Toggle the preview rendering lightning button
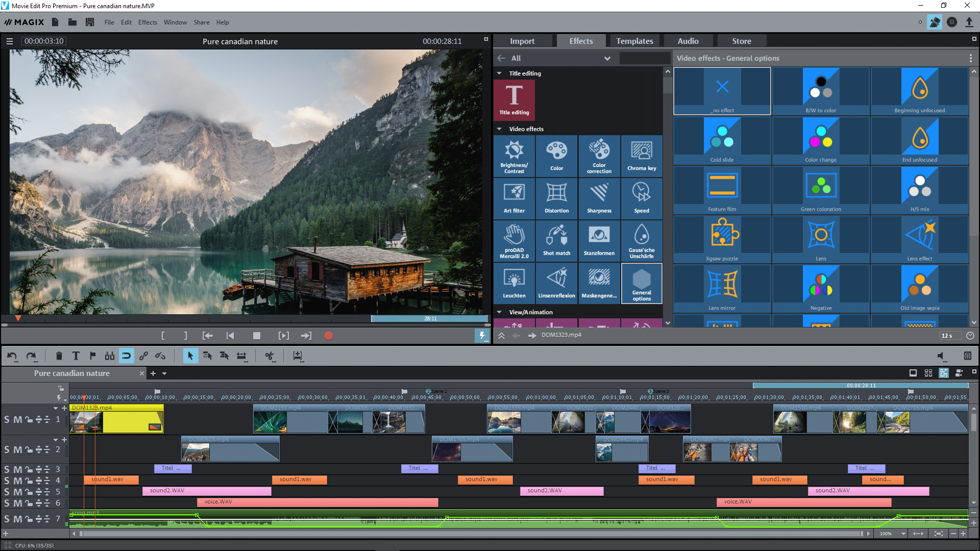 point(482,335)
